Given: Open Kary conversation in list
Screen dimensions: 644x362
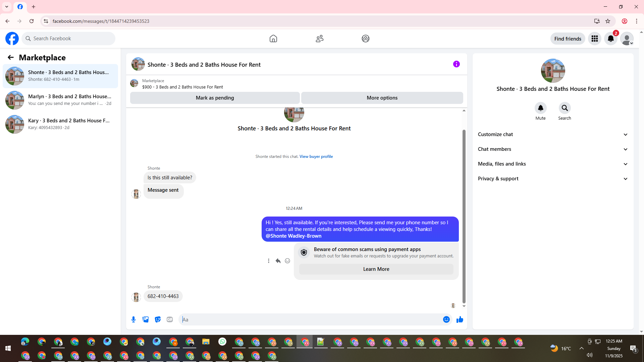Looking at the screenshot, I should (x=60, y=124).
